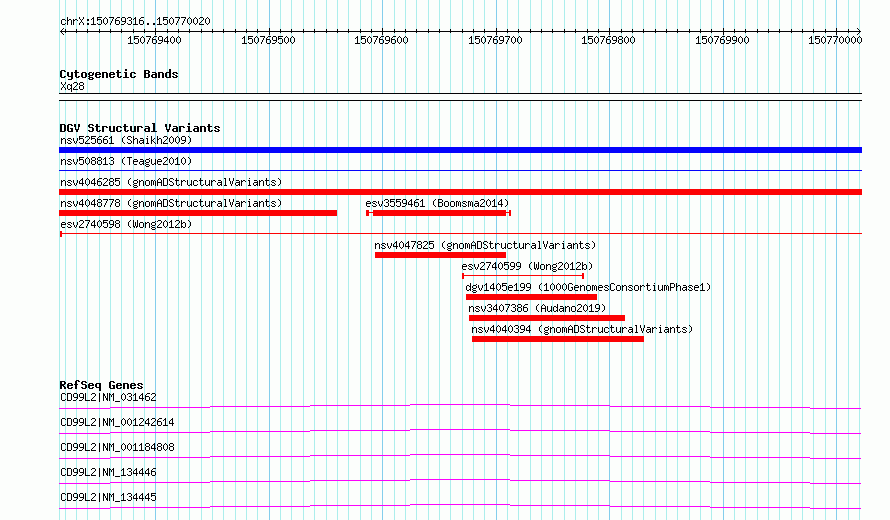The image size is (890, 520).
Task: Open the nsv4048778 gnomAD variant label
Action: coord(171,203)
